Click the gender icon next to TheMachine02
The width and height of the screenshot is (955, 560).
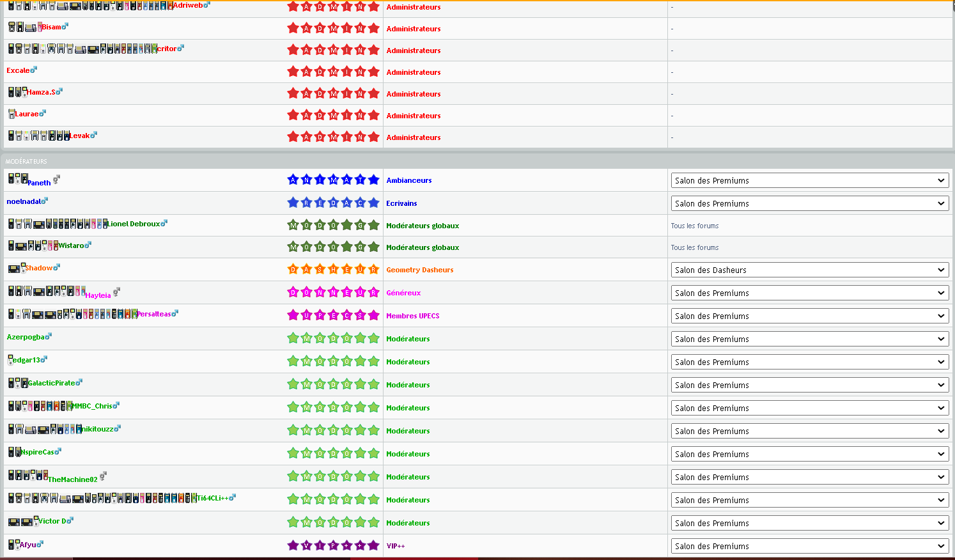[x=103, y=476]
